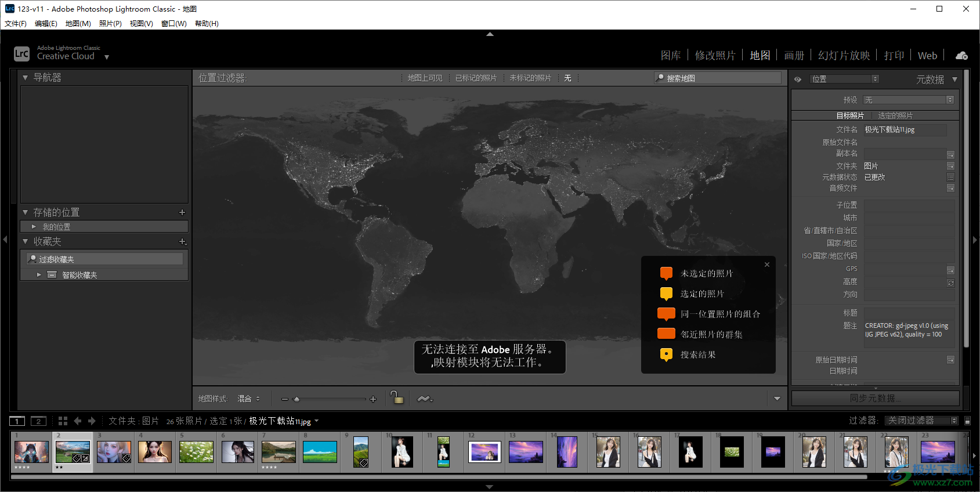Click the arrow button beside folder field 图片

950,166
